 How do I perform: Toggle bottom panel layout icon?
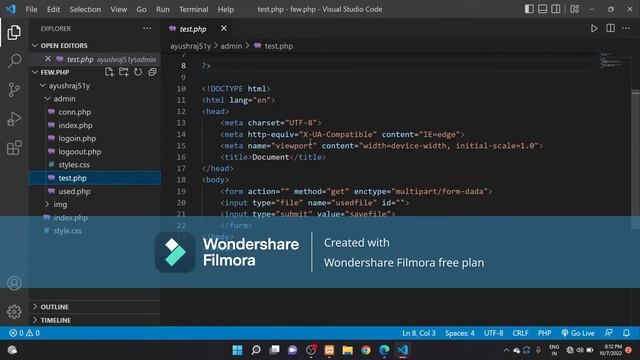pos(542,9)
